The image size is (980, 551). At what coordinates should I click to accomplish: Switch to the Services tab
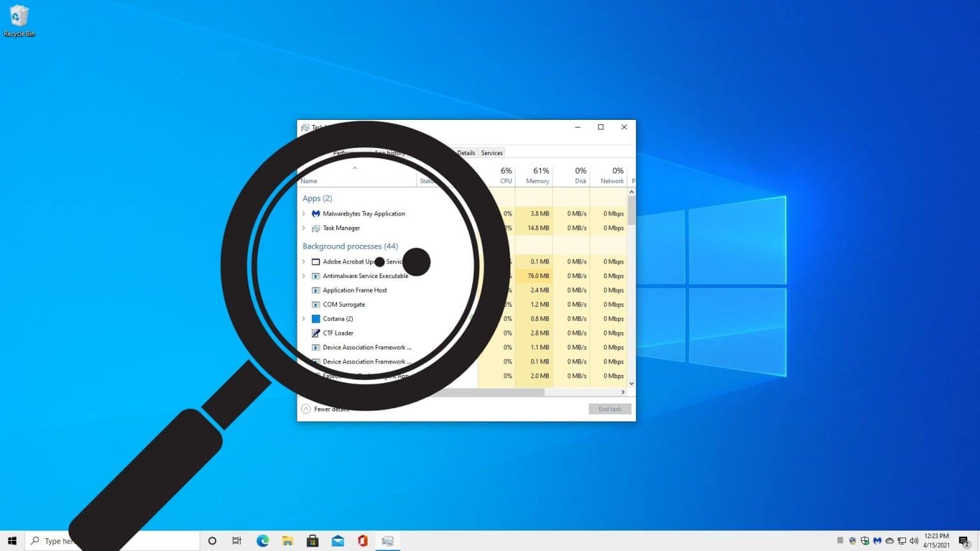[491, 152]
